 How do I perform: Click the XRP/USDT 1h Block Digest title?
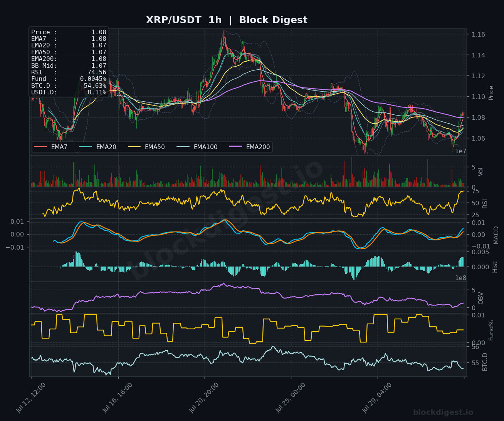227,20
